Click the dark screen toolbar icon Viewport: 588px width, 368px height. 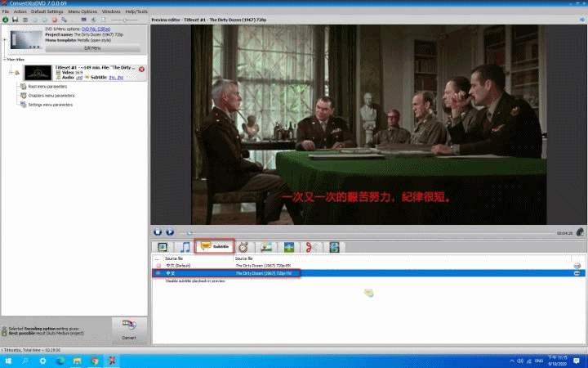coord(83,20)
